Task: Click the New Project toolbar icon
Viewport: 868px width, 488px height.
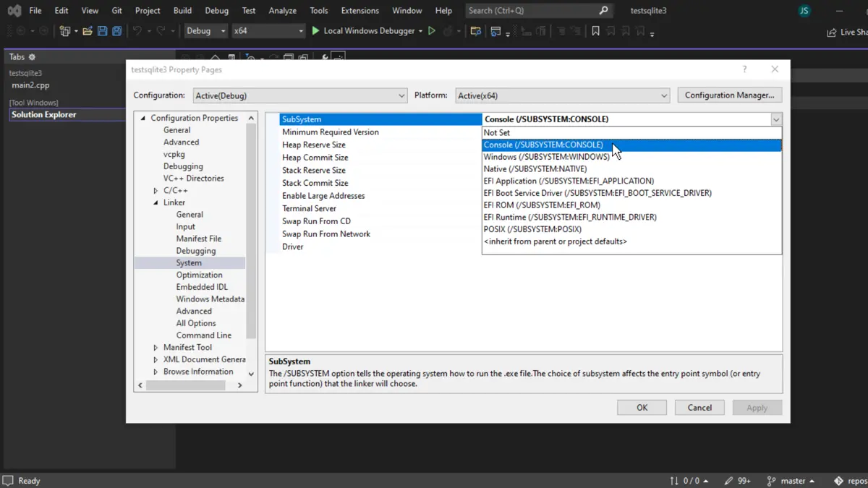Action: pyautogui.click(x=65, y=31)
